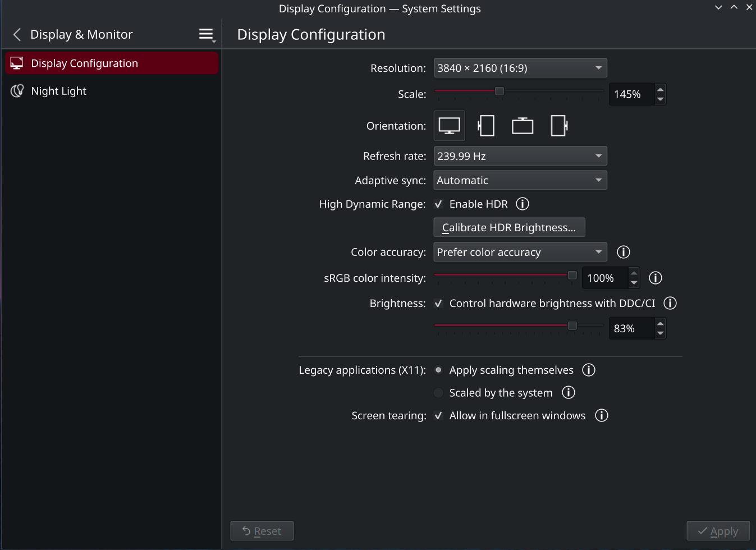Show info for Scaled by the system
This screenshot has width=756, height=550.
tap(569, 392)
